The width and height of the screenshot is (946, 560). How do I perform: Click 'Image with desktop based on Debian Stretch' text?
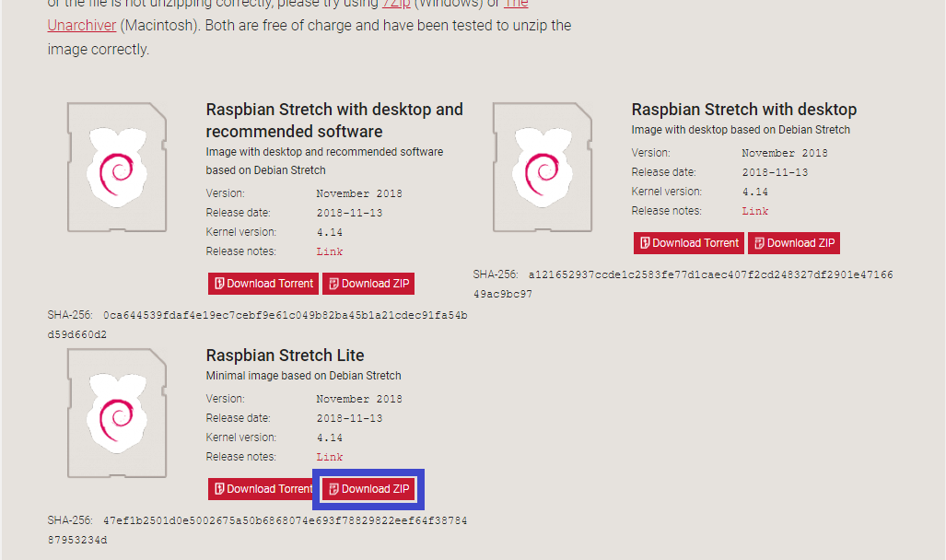pos(741,130)
